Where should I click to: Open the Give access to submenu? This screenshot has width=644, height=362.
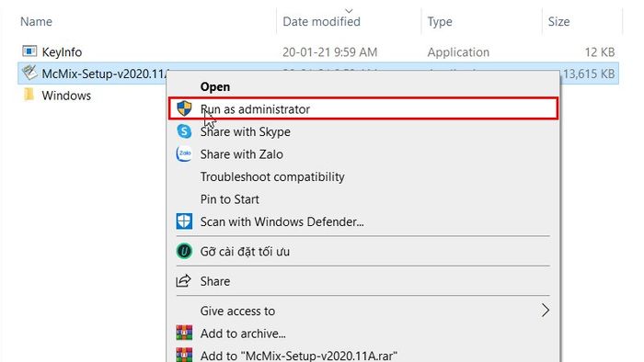(363, 311)
